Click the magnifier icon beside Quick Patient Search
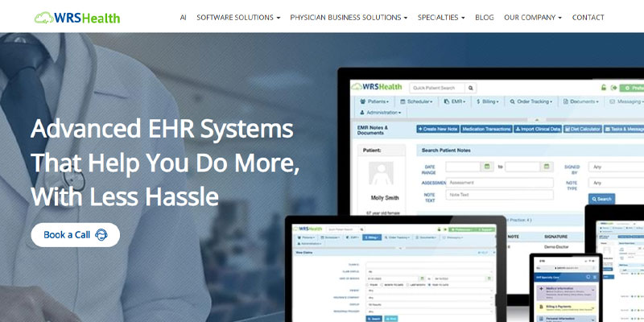Viewport: 644px width, 322px height. pos(471,88)
